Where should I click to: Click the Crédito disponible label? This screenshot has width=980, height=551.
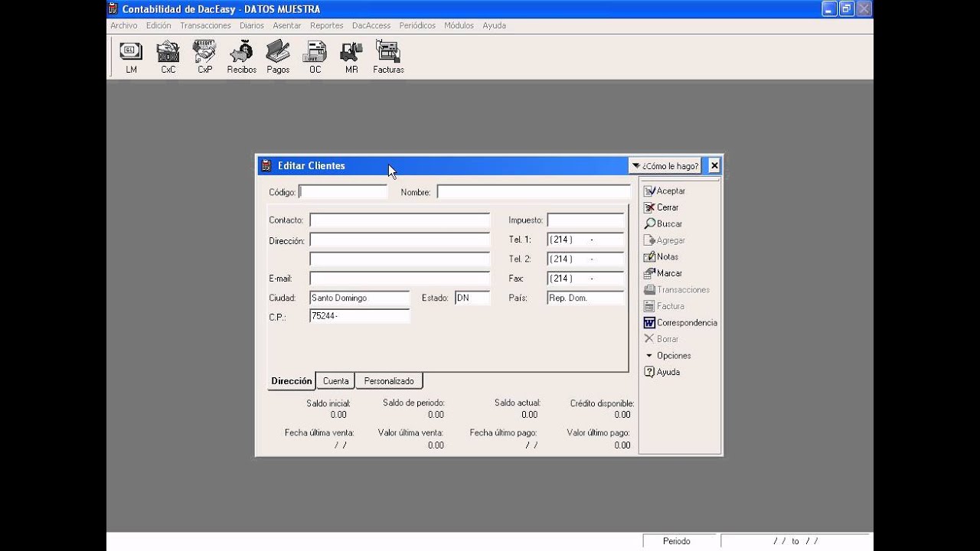tap(602, 403)
